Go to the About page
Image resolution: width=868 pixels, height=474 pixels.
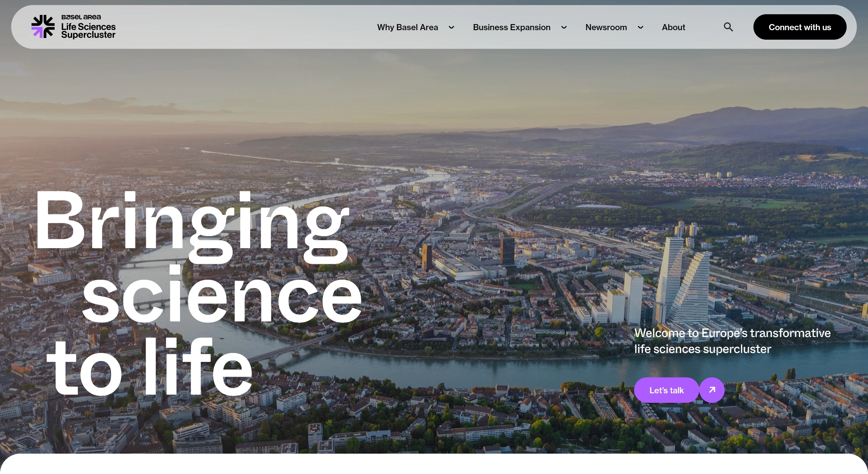click(673, 27)
